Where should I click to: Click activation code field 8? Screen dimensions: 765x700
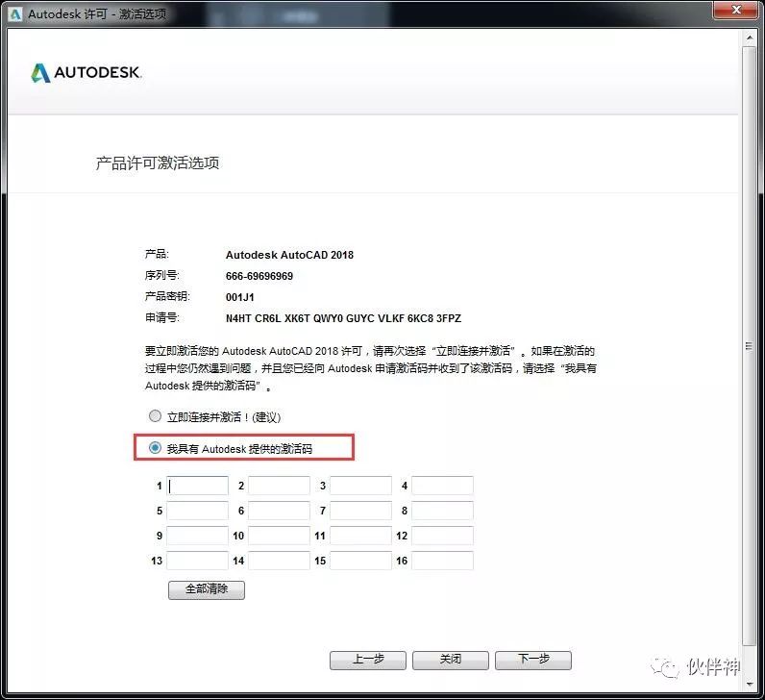click(x=442, y=511)
